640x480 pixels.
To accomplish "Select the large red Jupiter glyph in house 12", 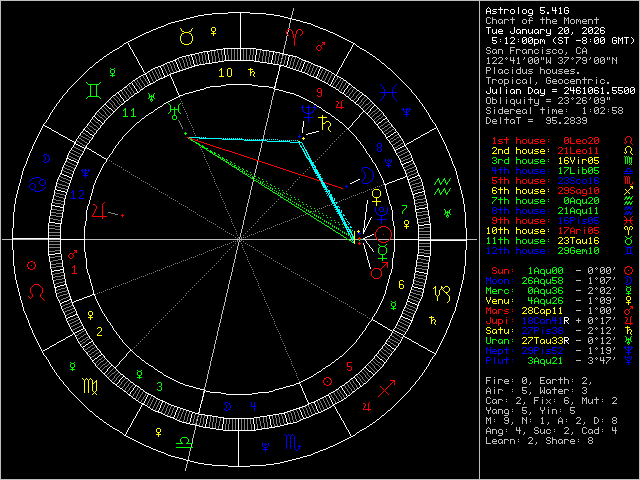I will coord(100,211).
